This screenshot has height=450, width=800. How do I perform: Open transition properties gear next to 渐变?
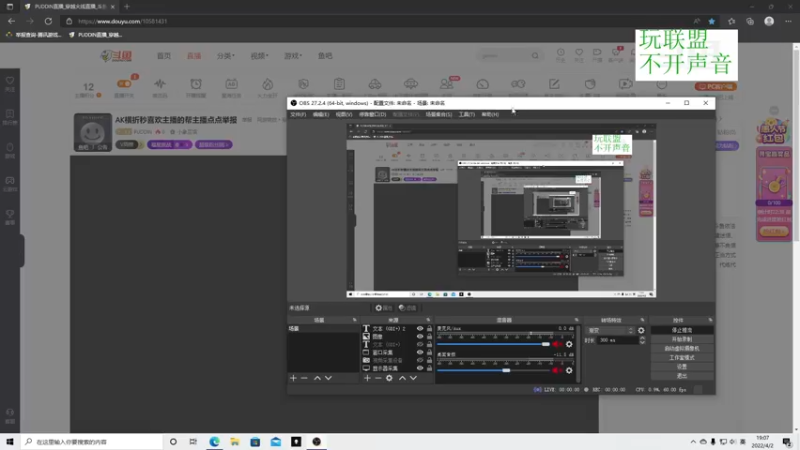(x=641, y=331)
